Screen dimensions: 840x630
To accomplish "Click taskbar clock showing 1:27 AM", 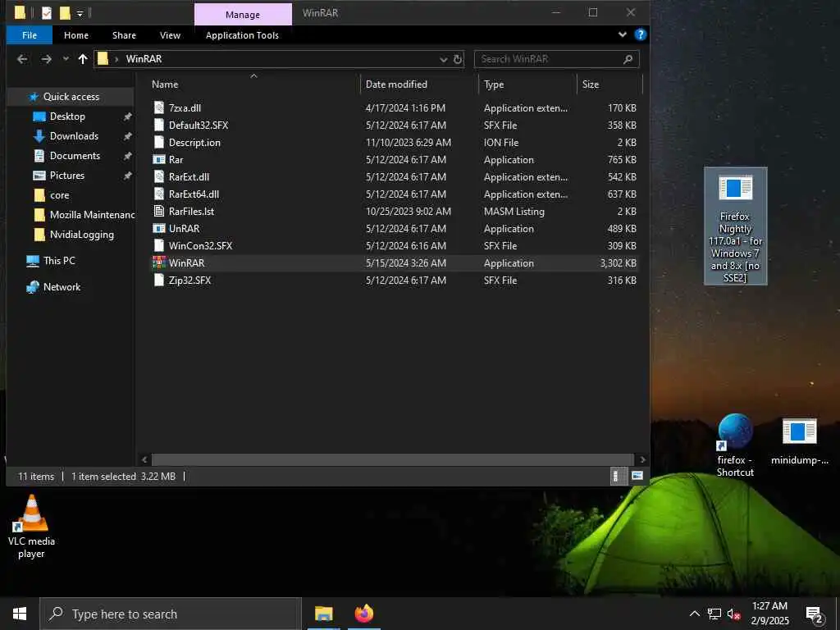I will [769, 606].
